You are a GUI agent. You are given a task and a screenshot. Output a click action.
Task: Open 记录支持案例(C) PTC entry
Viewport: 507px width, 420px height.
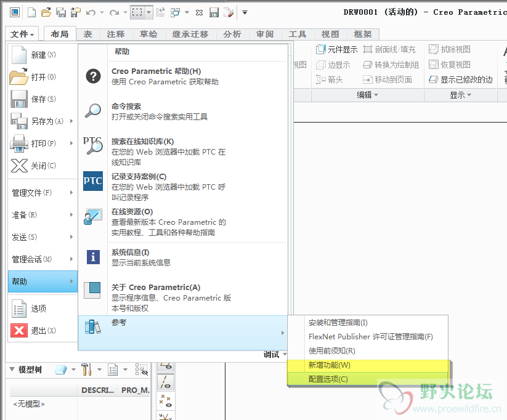(183, 187)
